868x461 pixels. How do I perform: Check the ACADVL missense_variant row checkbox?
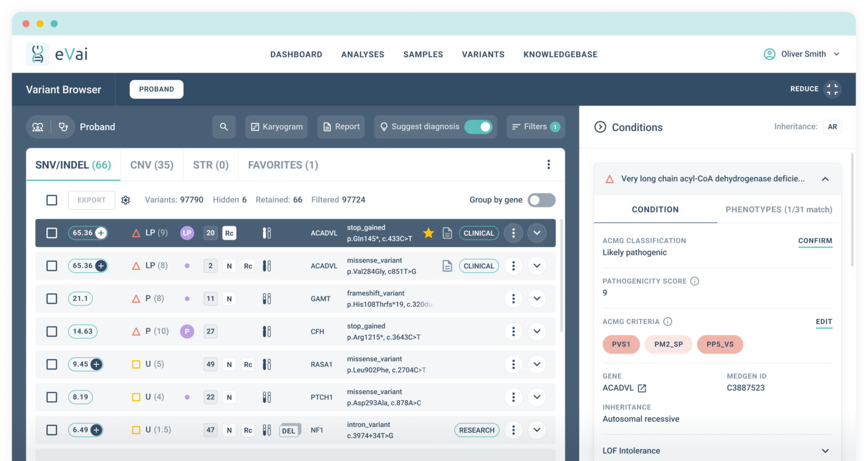coord(52,266)
